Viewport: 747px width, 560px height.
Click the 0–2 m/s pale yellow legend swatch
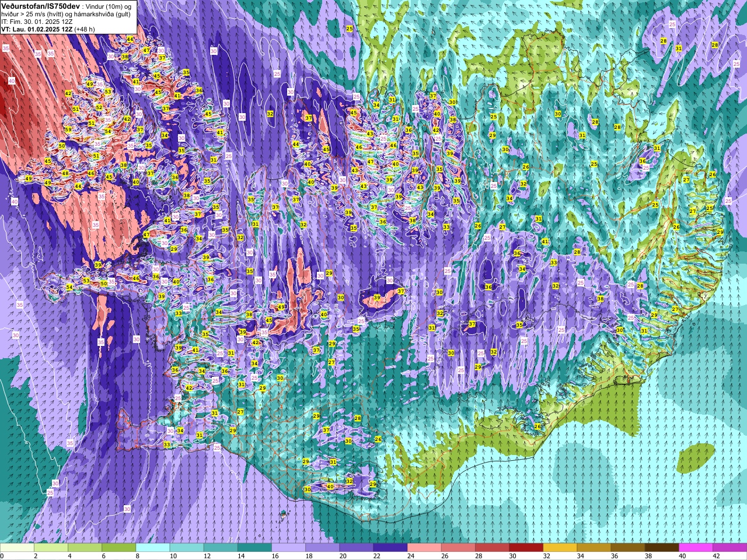18,548
